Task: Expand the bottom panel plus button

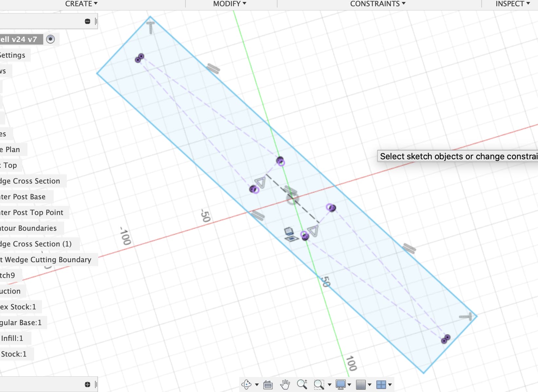Action: [x=87, y=384]
